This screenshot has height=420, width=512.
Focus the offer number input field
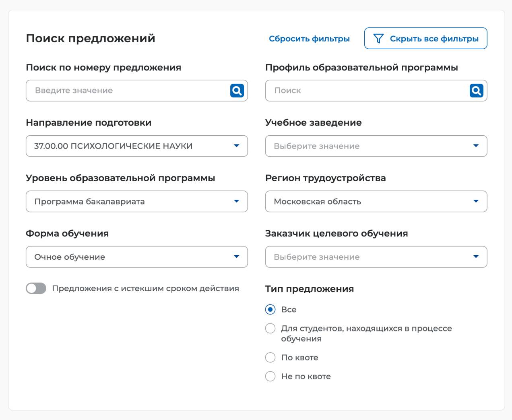(137, 91)
